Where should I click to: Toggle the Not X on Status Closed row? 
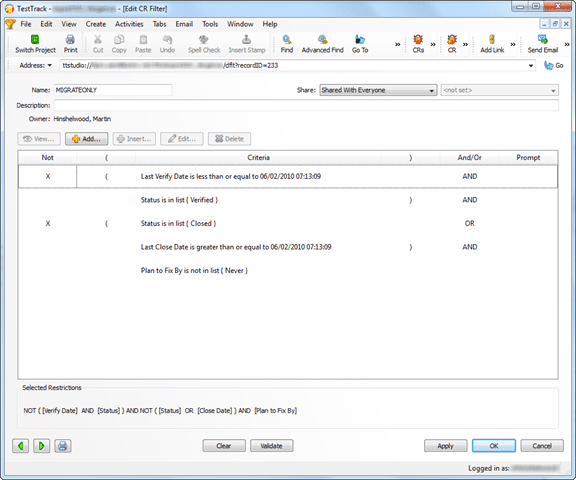coord(48,224)
